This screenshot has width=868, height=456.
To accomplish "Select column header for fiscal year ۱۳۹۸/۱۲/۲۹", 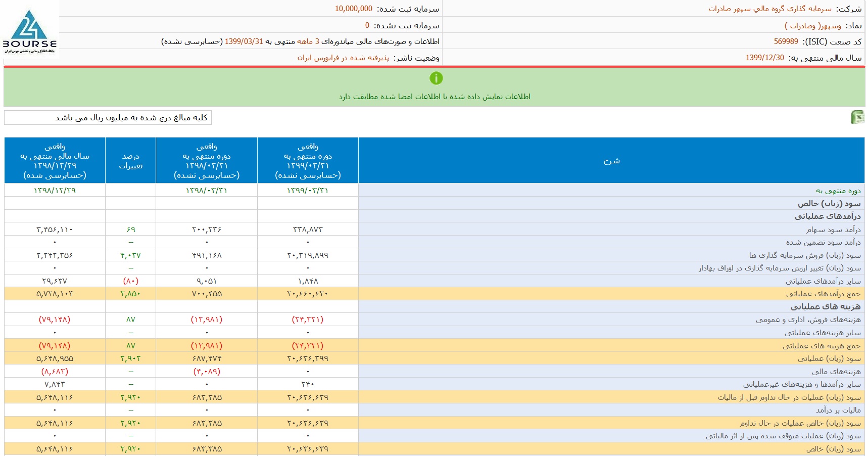I will (55, 161).
